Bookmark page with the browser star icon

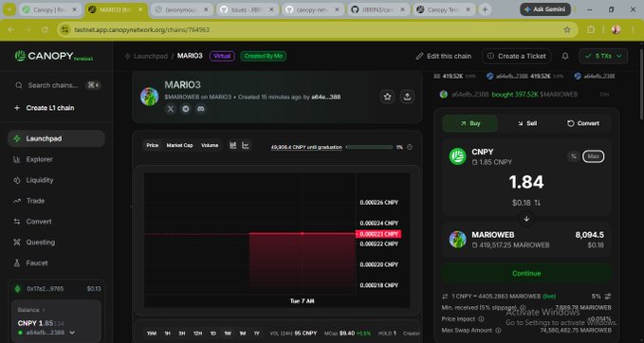[x=567, y=29]
